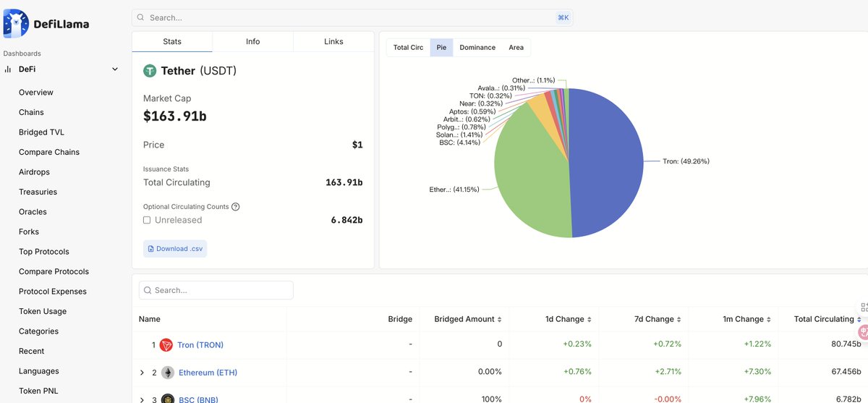Click the Tron: (49.26%) chart label
868x403 pixels.
point(686,161)
